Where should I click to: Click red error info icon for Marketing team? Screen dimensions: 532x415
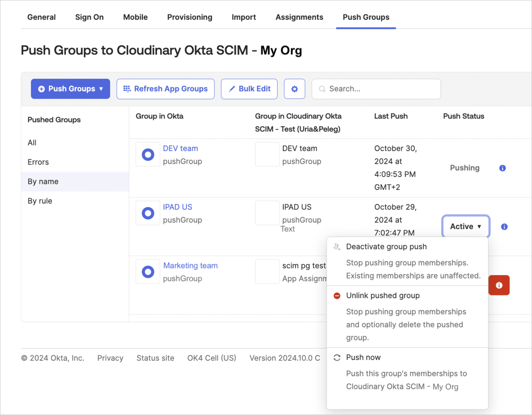coord(499,285)
